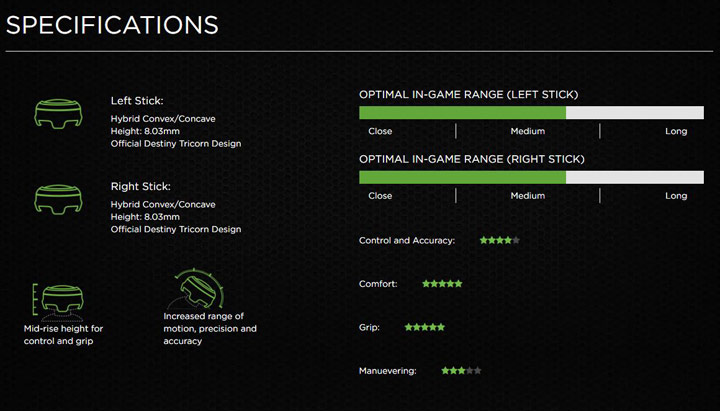Click the left stick in-game range bar
720x411 pixels.
[532, 112]
